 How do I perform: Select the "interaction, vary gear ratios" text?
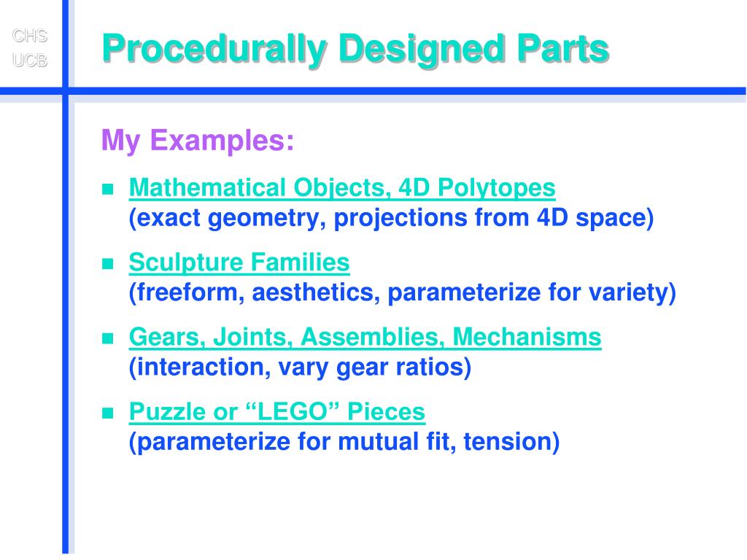click(300, 367)
